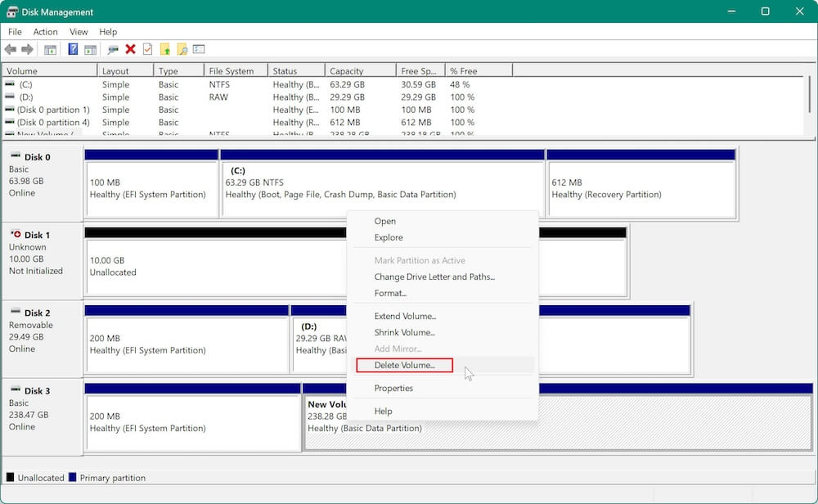The height and width of the screenshot is (504, 818).
Task: Open the Action menu
Action: pos(45,32)
